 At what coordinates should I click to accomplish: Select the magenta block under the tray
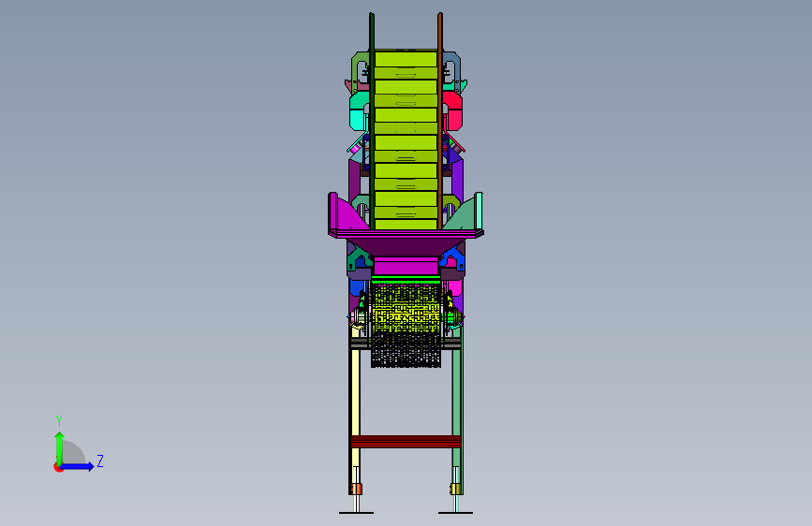tap(406, 266)
